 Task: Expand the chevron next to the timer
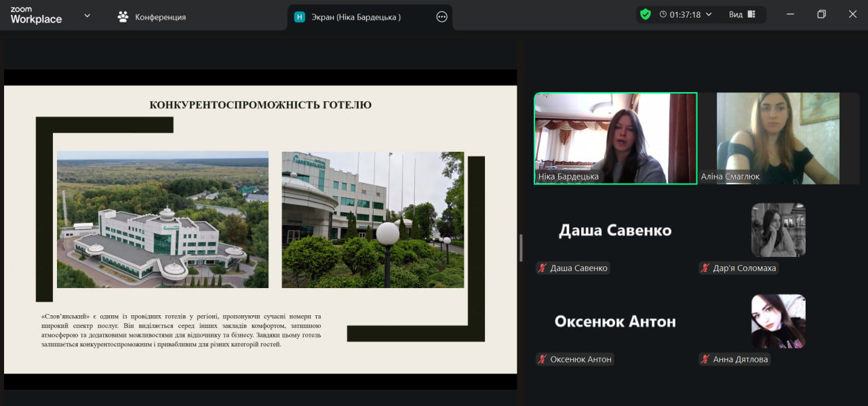[x=709, y=14]
